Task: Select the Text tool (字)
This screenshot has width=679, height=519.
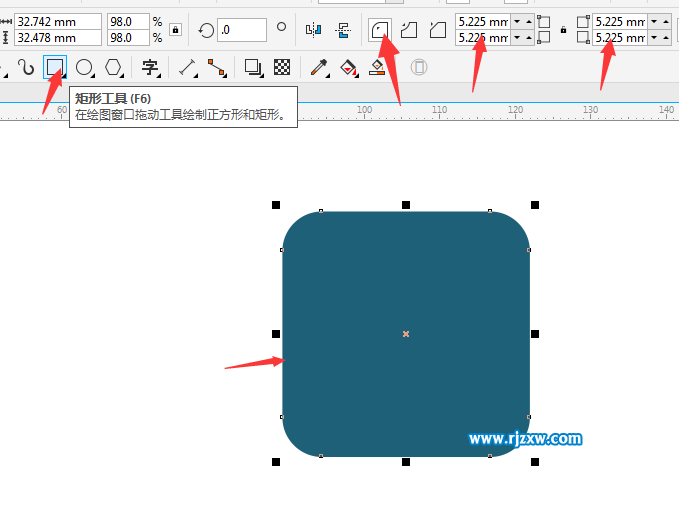Action: [150, 68]
